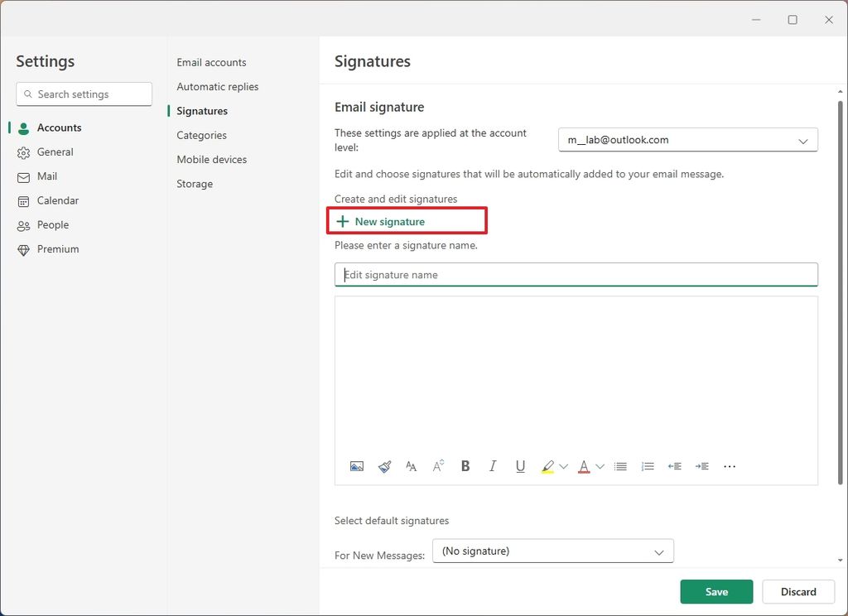Toggle bold formatting
848x616 pixels.
(465, 466)
